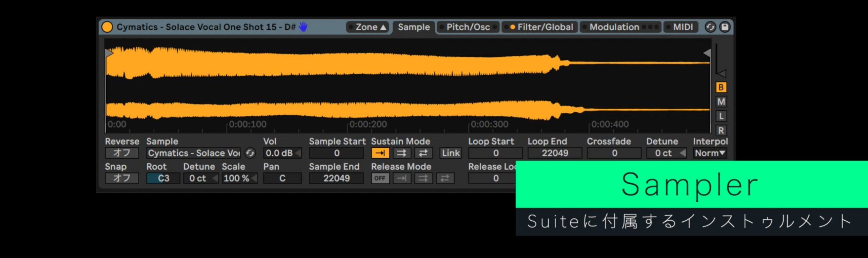Image resolution: width=868 pixels, height=258 pixels.
Task: Click the Crossfade value field
Action: (x=614, y=153)
